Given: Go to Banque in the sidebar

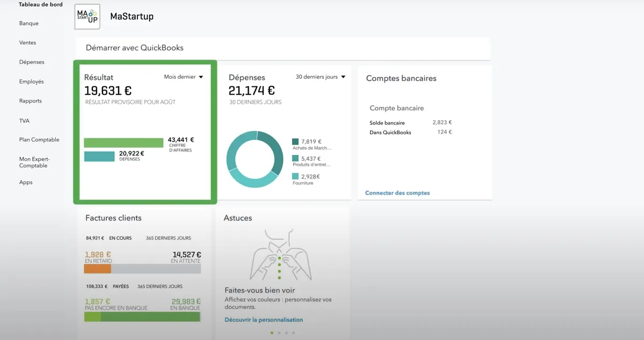Looking at the screenshot, I should pos(29,24).
